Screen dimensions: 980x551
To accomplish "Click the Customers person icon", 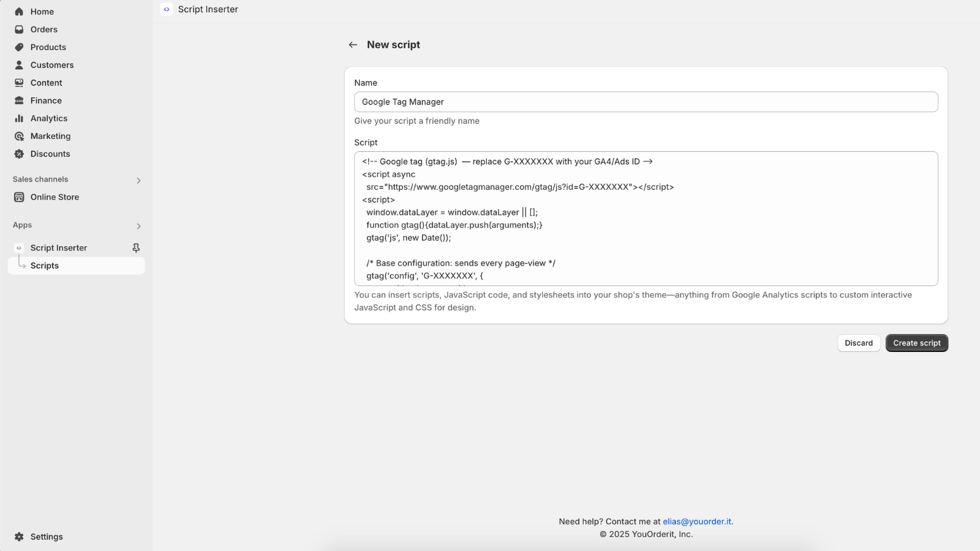I will [19, 65].
